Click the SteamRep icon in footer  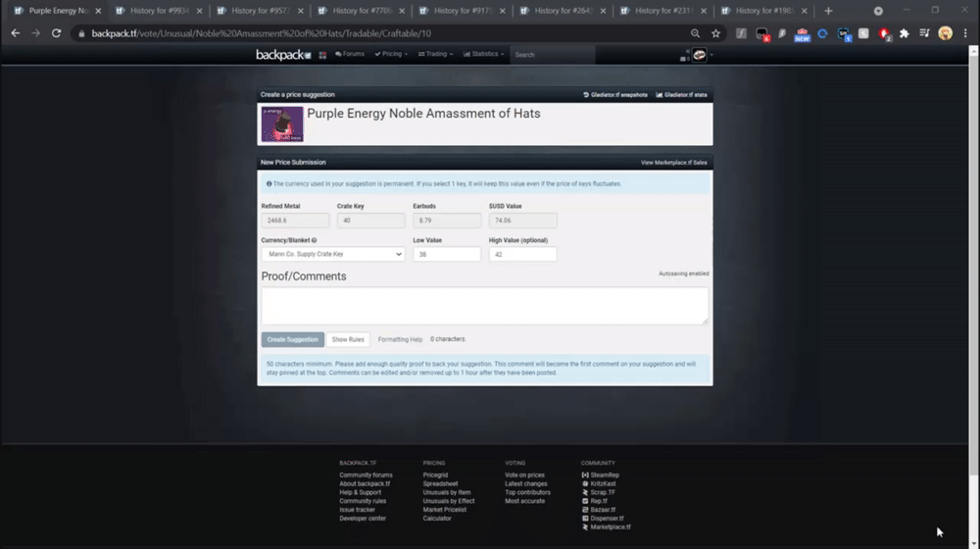585,475
